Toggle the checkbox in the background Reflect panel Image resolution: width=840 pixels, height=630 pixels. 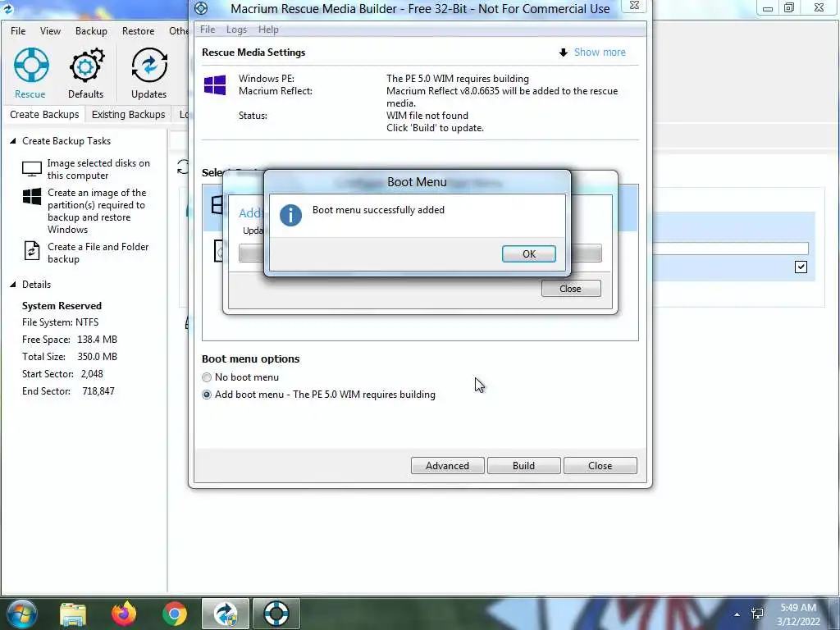pos(801,267)
